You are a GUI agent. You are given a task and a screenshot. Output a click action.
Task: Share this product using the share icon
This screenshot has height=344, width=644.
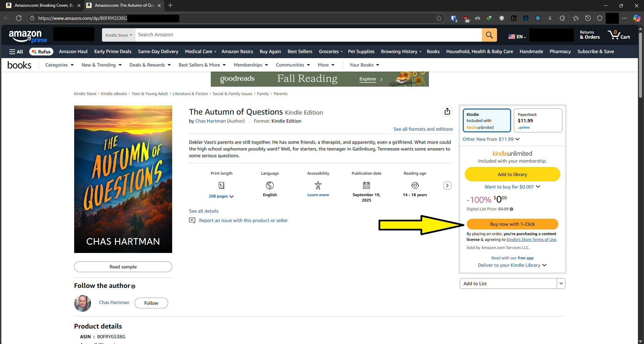[447, 111]
